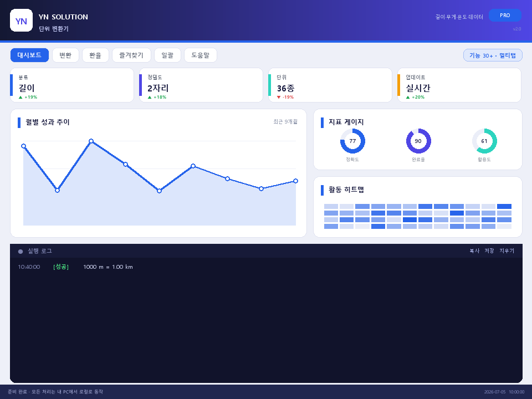
Task: Select the 활용도 61 gauge ring
Action: coord(484,141)
